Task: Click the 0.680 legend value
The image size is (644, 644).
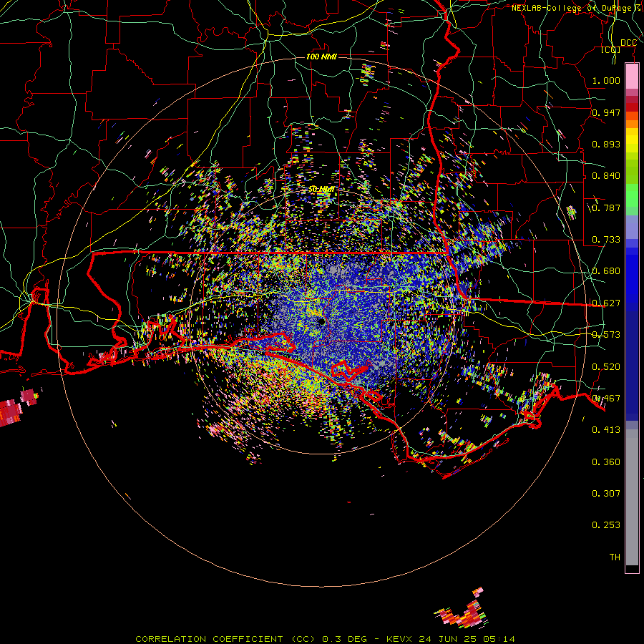Action: [x=606, y=271]
